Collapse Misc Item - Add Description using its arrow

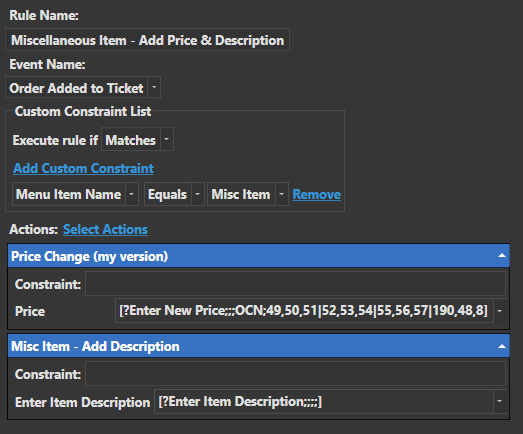502,346
